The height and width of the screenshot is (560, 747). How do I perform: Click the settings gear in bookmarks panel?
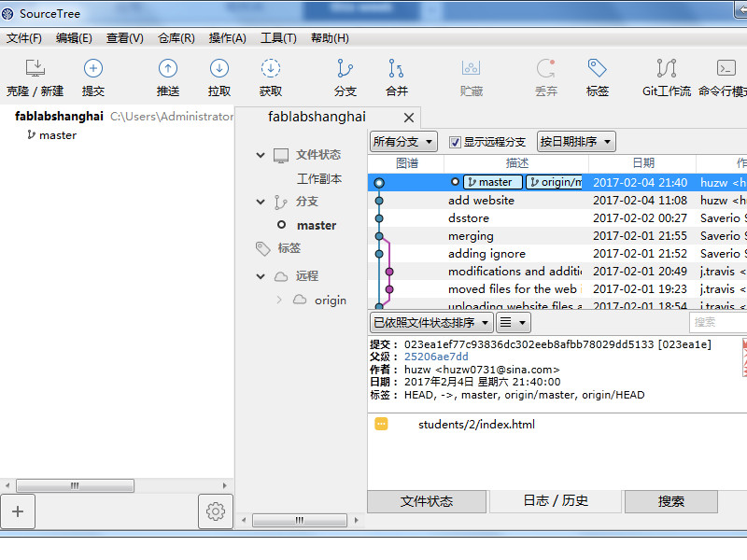(x=216, y=511)
